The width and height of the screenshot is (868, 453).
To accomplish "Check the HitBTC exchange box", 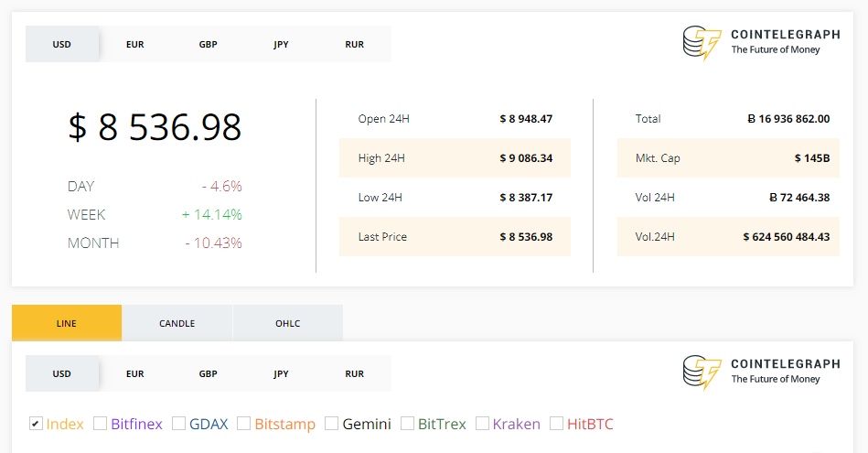I will (557, 424).
